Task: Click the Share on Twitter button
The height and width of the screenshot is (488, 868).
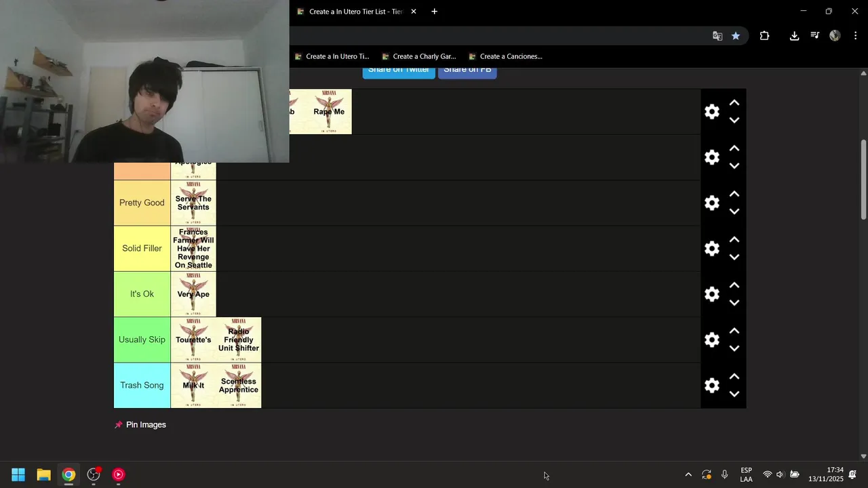Action: point(399,71)
